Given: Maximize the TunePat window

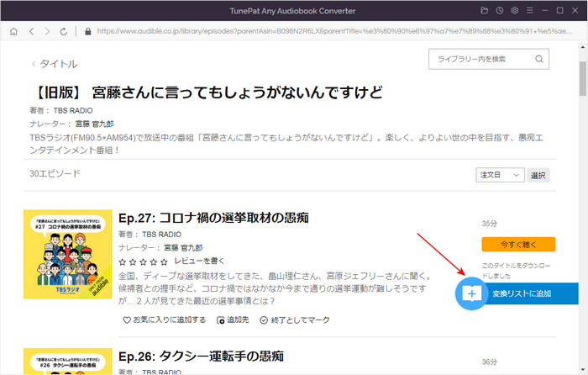Looking at the screenshot, I should click(x=560, y=11).
